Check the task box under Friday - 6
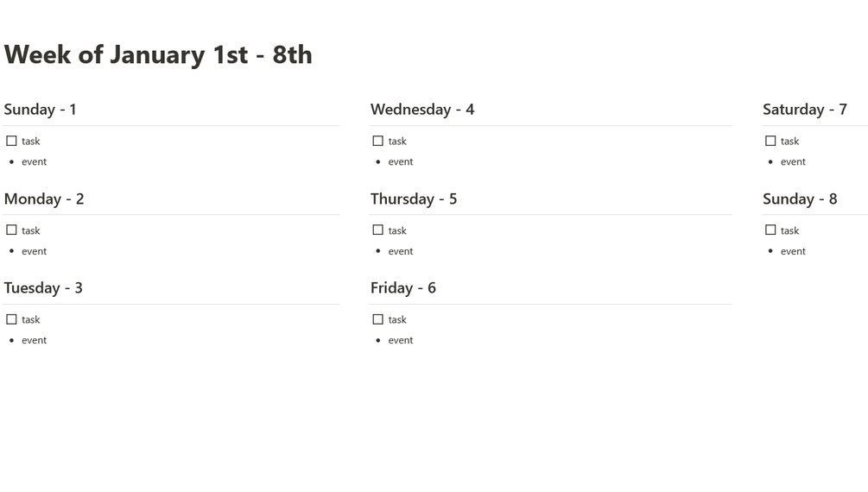This screenshot has width=868, height=492. click(x=378, y=319)
